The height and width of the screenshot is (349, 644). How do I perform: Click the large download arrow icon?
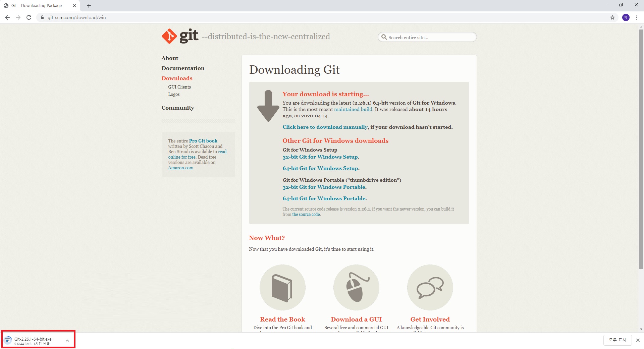coord(268,106)
